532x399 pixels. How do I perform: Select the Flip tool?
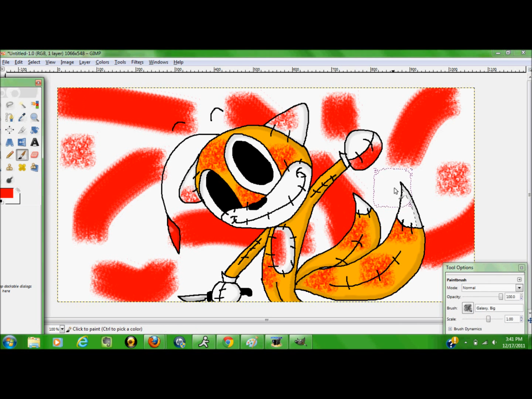(22, 142)
